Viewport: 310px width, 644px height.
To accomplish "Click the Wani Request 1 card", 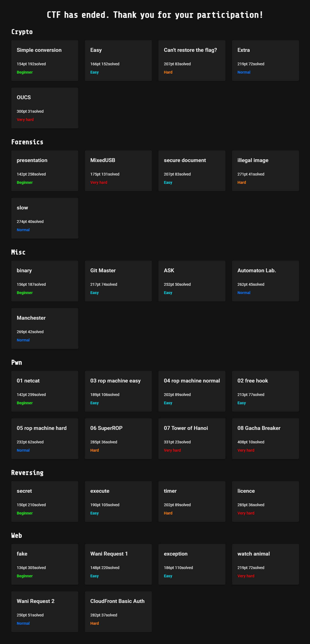I will coord(118,564).
